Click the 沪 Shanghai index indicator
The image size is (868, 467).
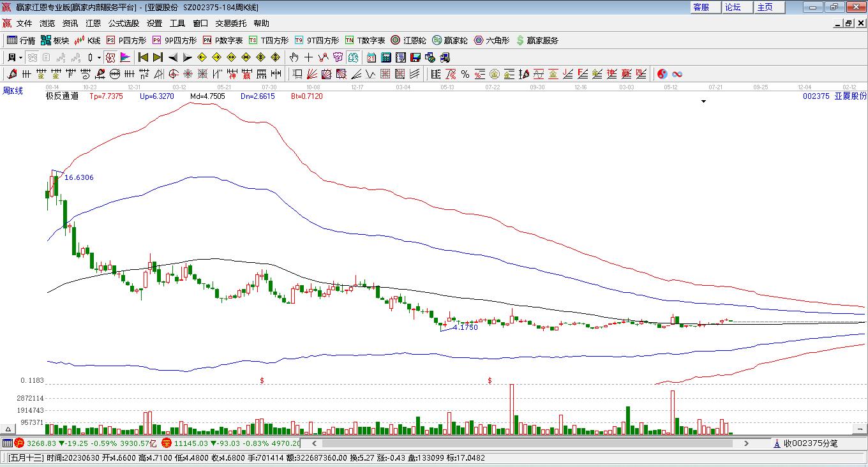19,443
